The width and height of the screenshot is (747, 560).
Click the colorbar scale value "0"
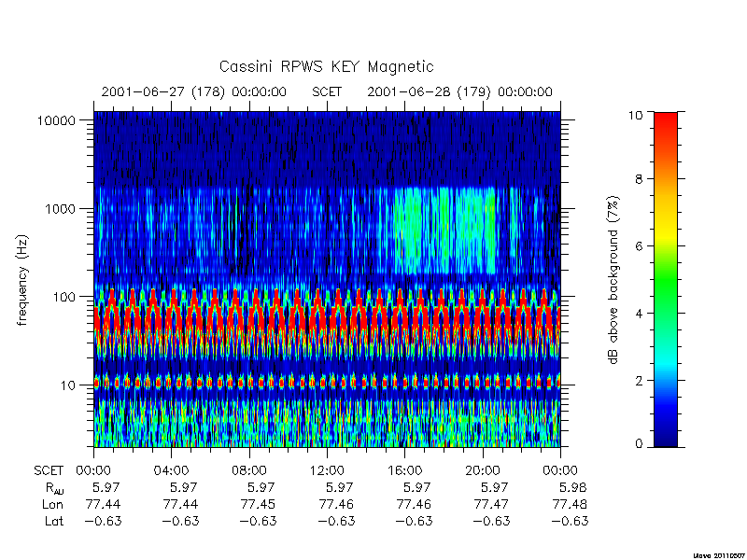(x=639, y=444)
